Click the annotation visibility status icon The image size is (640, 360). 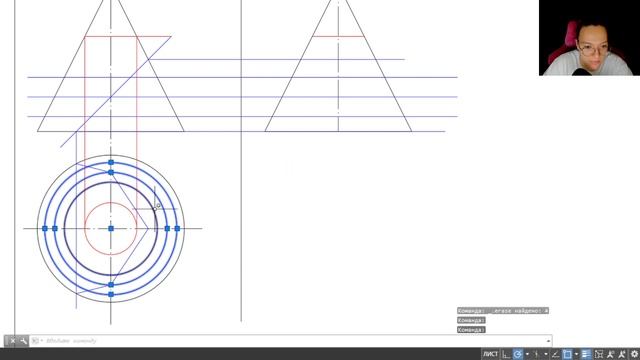tap(611, 354)
